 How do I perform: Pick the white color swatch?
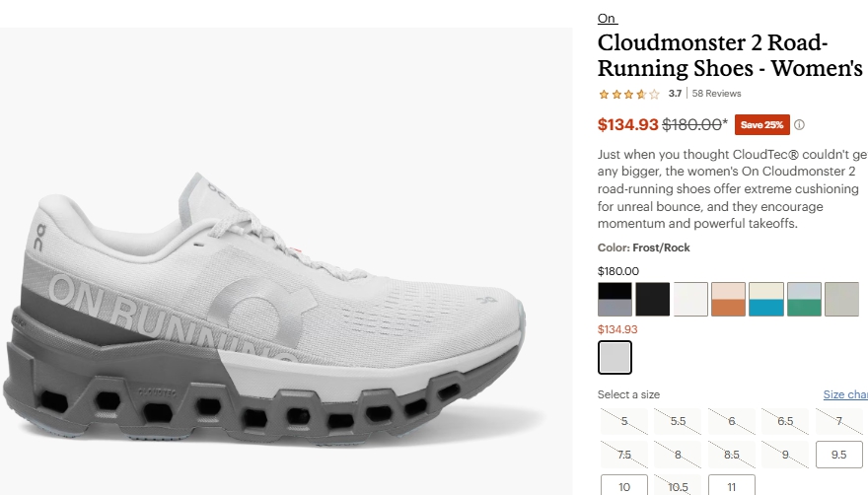(x=690, y=300)
